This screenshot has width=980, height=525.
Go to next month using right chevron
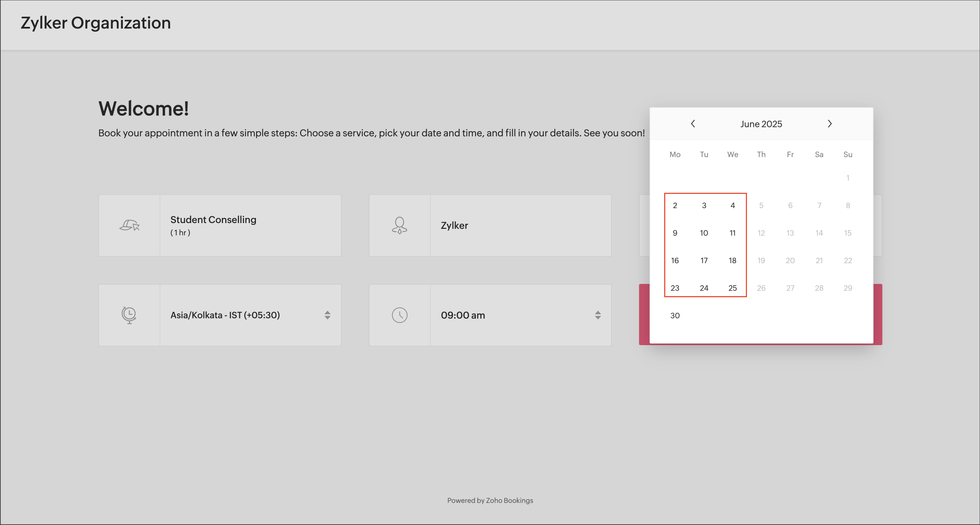pos(830,124)
